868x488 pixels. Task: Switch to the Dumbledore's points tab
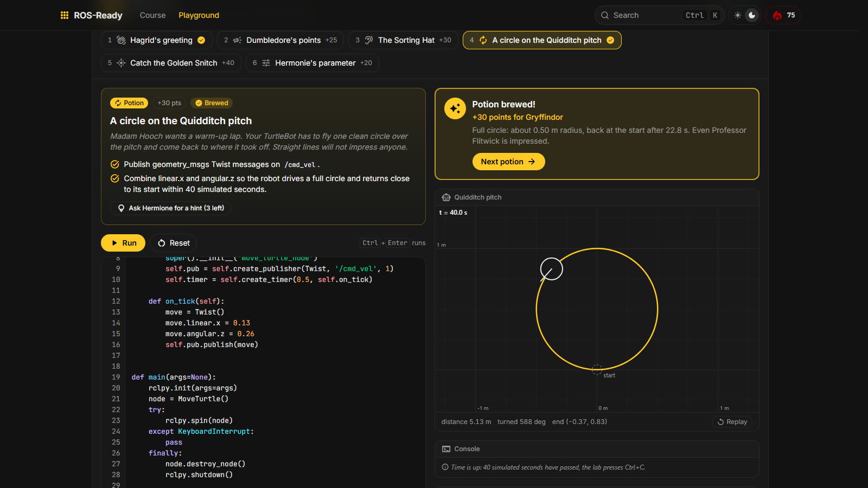coord(280,40)
